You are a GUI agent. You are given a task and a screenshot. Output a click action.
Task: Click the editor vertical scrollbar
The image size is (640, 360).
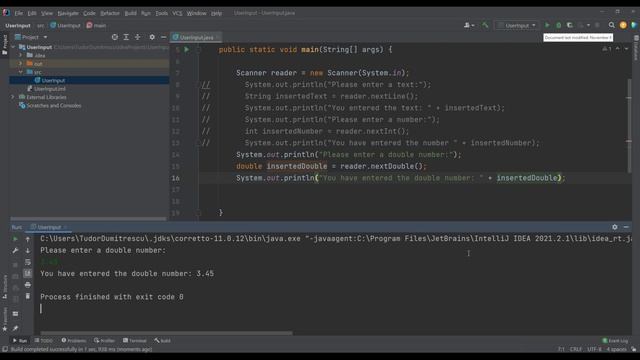click(629, 125)
